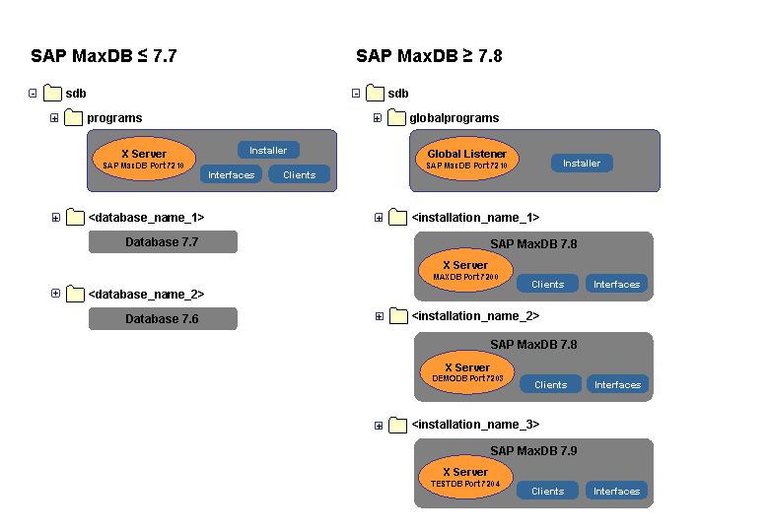Click the Database 7.6 box
Screen dimensions: 769x532
(x=163, y=319)
